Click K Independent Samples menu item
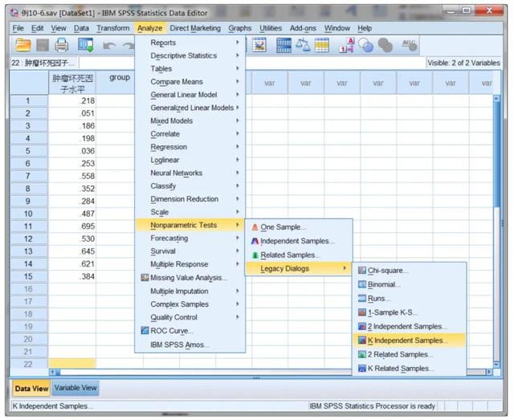Image resolution: width=514 pixels, height=420 pixels. tap(409, 340)
